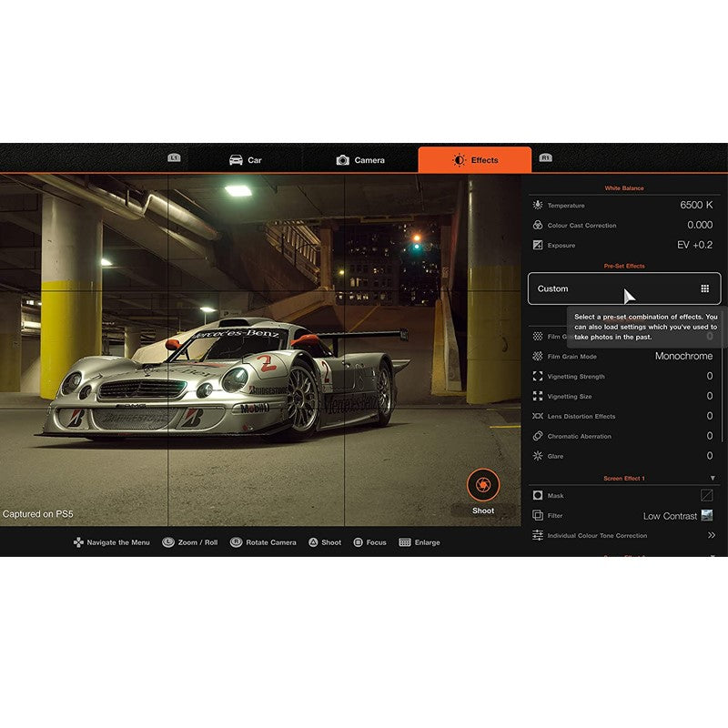Select the Effects tab
The height and width of the screenshot is (728, 728).
pyautogui.click(x=475, y=160)
